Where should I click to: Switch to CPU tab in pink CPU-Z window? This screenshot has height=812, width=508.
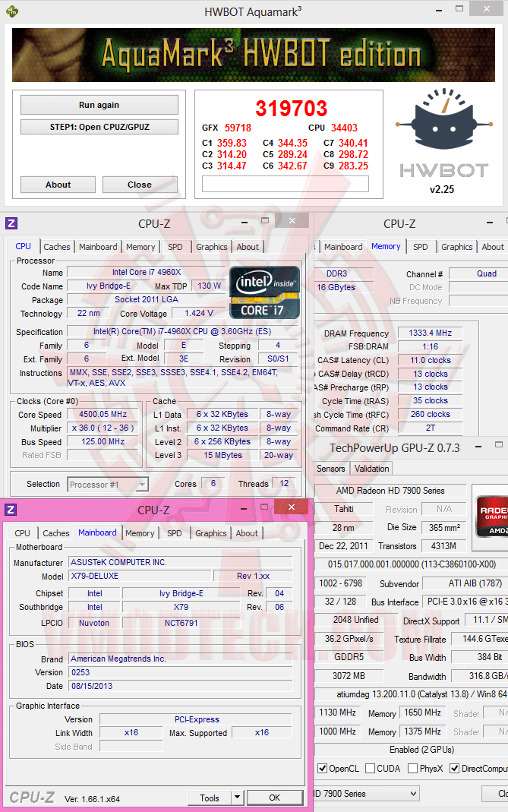tap(22, 533)
